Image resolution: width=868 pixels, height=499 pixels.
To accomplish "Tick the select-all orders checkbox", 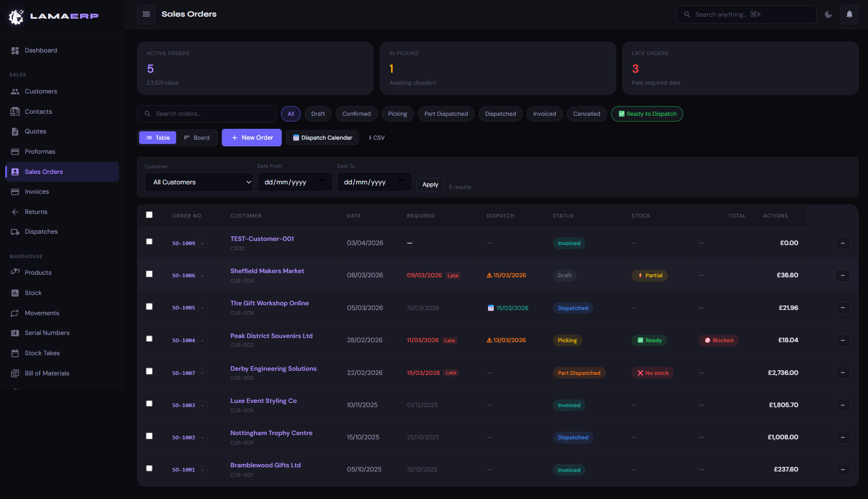I will click(150, 215).
